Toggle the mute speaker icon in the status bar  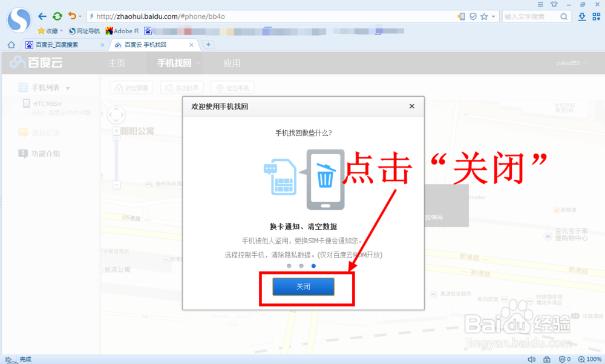click(532, 359)
